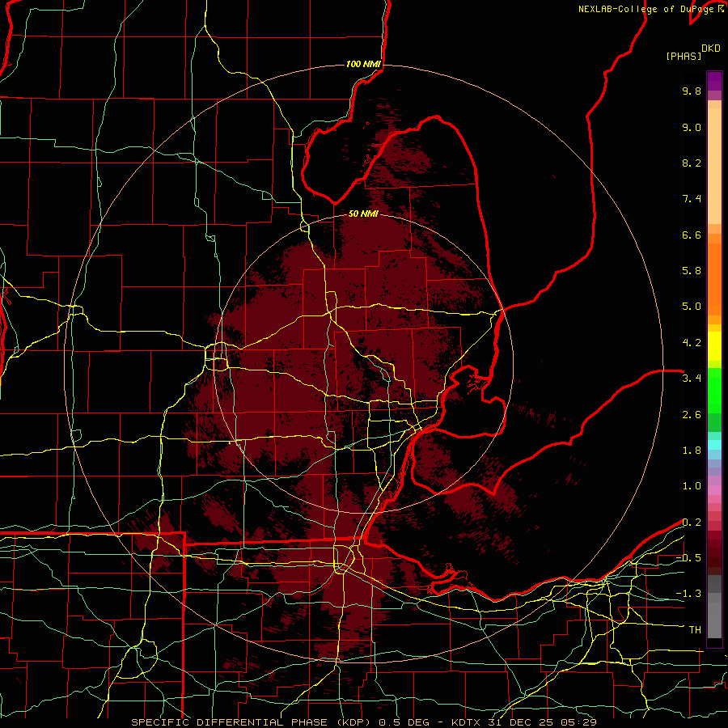728x728 pixels.
Task: Click the 1.0 value on the color scale
Action: point(692,486)
